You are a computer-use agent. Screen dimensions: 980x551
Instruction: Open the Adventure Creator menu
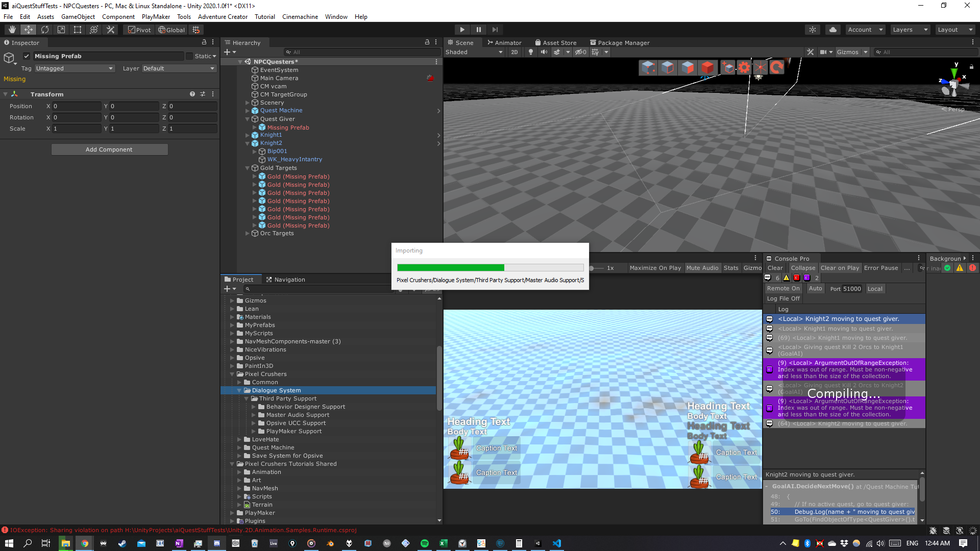(223, 16)
